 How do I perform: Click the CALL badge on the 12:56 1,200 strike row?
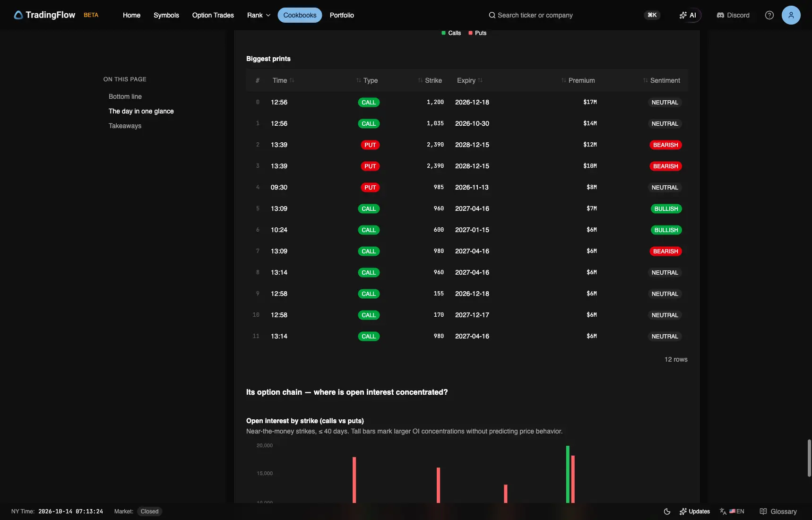coord(369,103)
